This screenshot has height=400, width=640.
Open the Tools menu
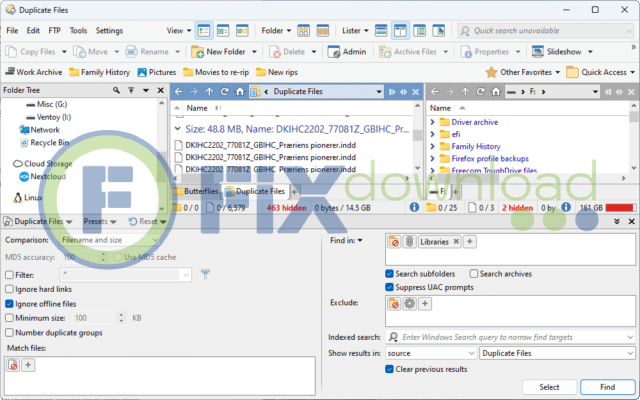[78, 31]
